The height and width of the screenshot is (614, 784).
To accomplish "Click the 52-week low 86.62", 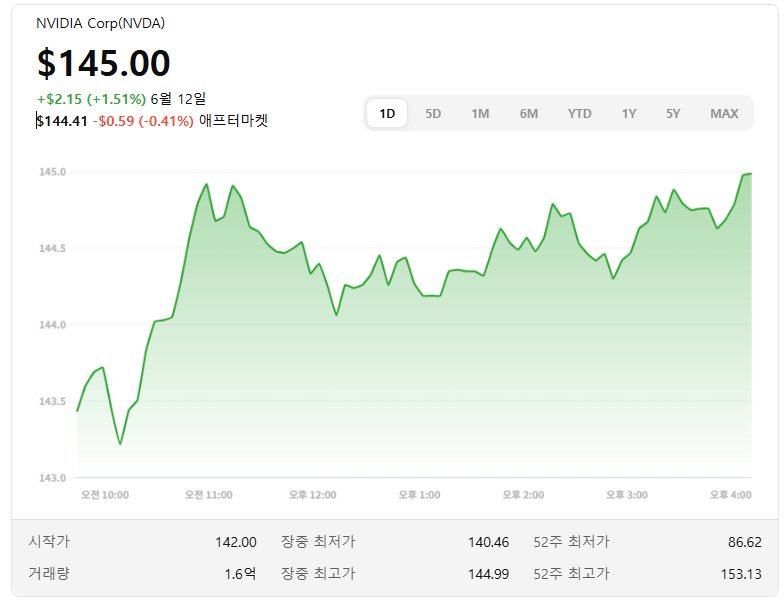I will [x=744, y=542].
